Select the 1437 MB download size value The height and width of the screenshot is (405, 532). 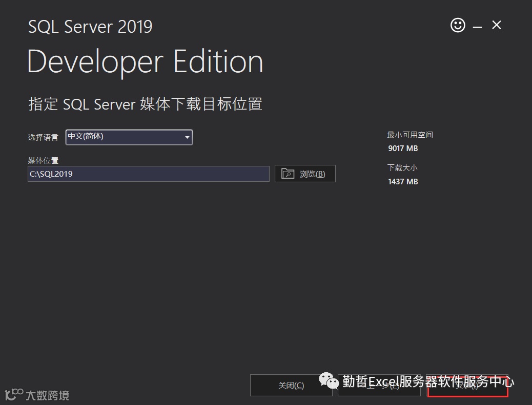(x=403, y=182)
